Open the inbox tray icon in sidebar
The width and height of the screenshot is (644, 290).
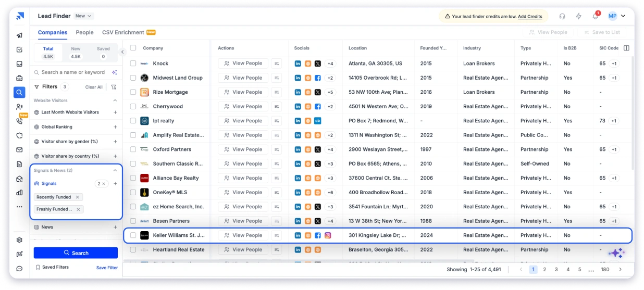click(19, 64)
